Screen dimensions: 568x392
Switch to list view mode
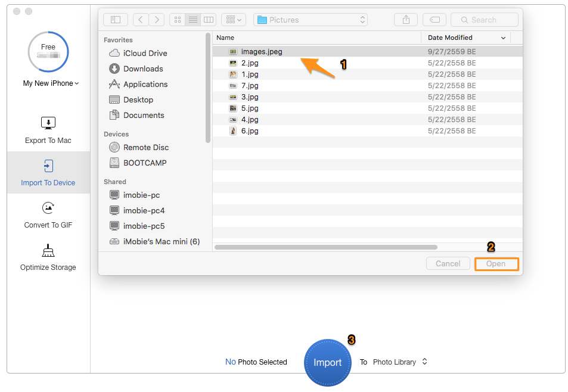coord(193,20)
